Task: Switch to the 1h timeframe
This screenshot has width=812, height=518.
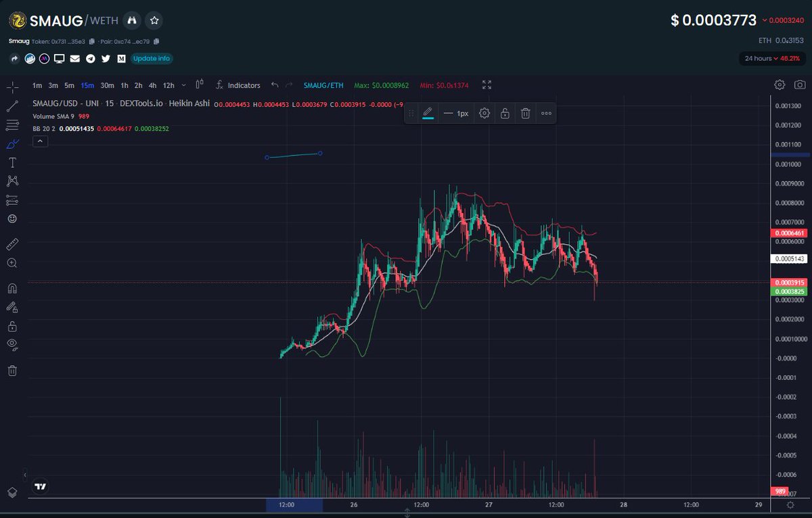Action: pyautogui.click(x=125, y=85)
